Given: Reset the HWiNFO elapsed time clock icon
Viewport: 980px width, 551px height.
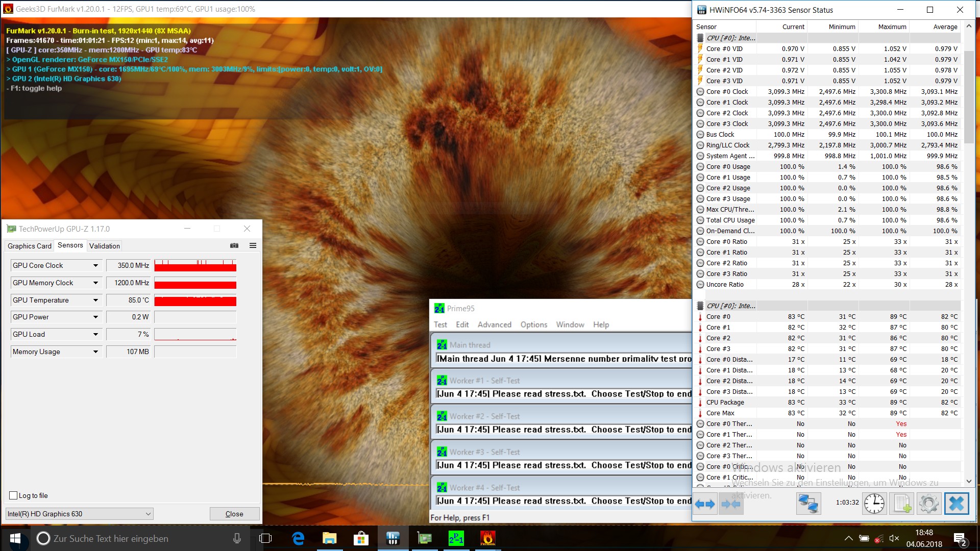Looking at the screenshot, I should (874, 504).
